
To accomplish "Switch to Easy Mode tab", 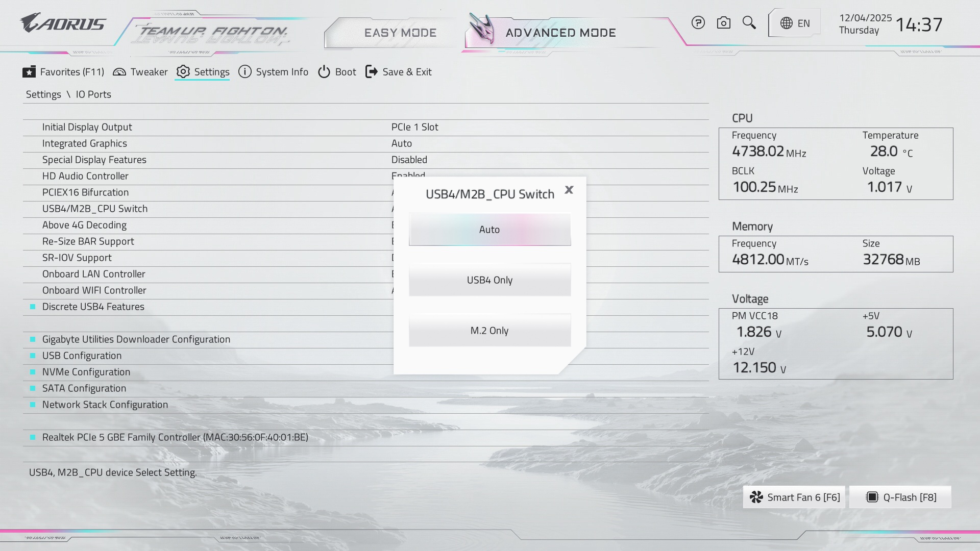I will pos(400,33).
